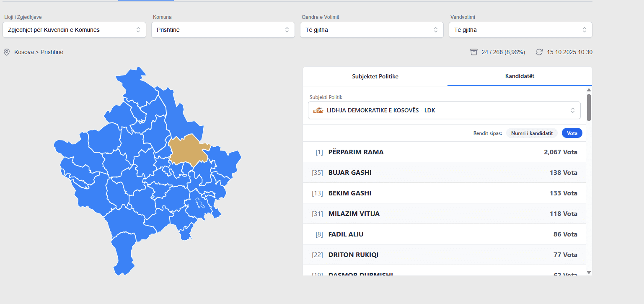Expand the Qendra e Votimit dropdown
This screenshot has height=304, width=644.
tap(371, 30)
